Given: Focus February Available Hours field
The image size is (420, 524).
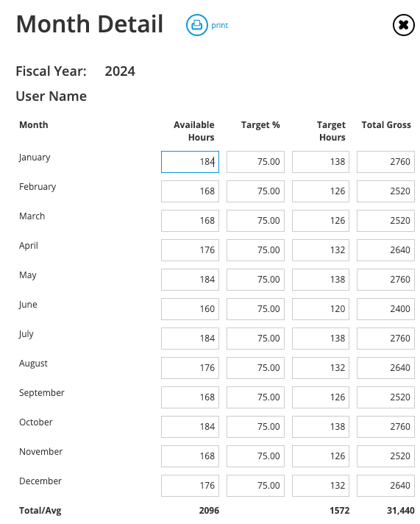Looking at the screenshot, I should (x=190, y=191).
